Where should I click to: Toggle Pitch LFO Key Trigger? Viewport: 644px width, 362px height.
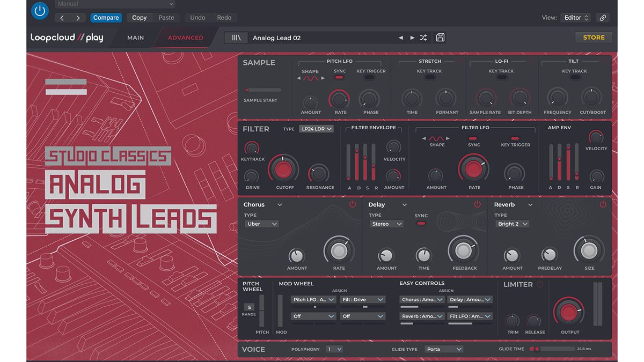(370, 77)
